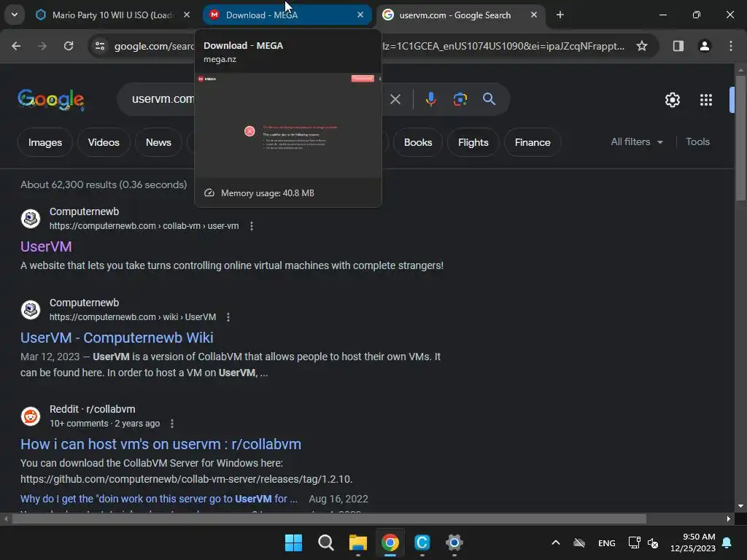
Task: Open How i can host vm's Reddit link
Action: coord(160,444)
